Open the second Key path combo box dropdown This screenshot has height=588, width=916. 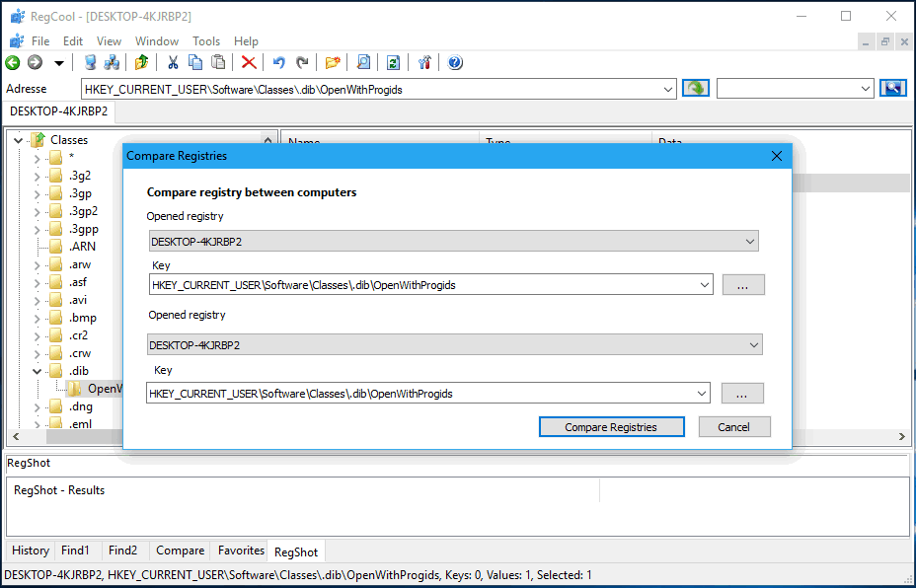point(702,394)
